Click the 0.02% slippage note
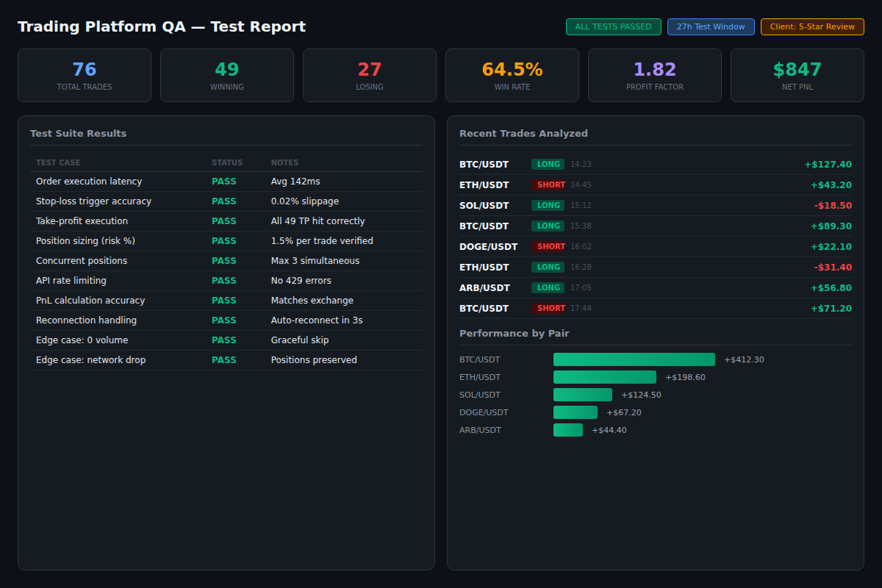882x588 pixels. [305, 201]
